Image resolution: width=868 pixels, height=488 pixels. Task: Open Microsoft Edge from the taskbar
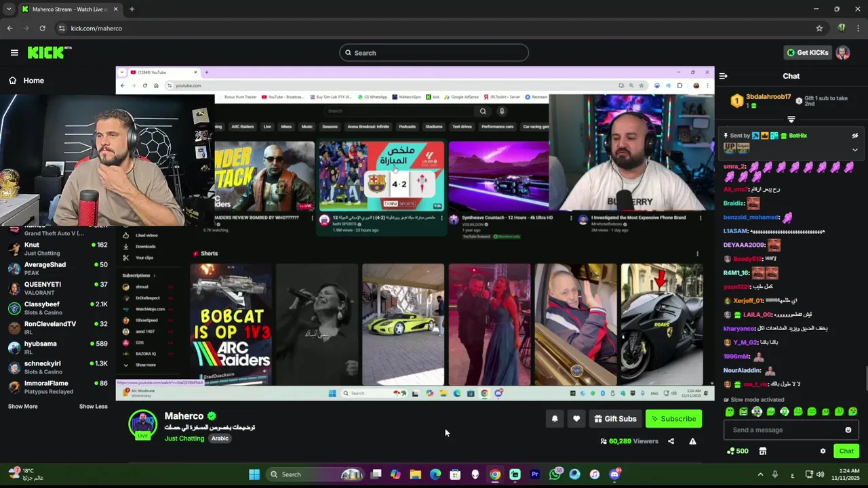[x=435, y=474]
